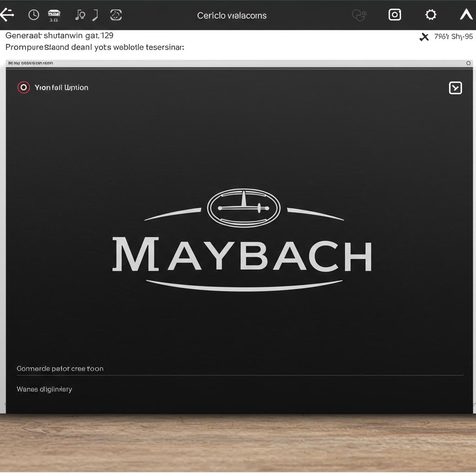Viewport: 476px width, 476px height.
Task: Expand the boxed chevron in panel corner
Action: coord(455,88)
